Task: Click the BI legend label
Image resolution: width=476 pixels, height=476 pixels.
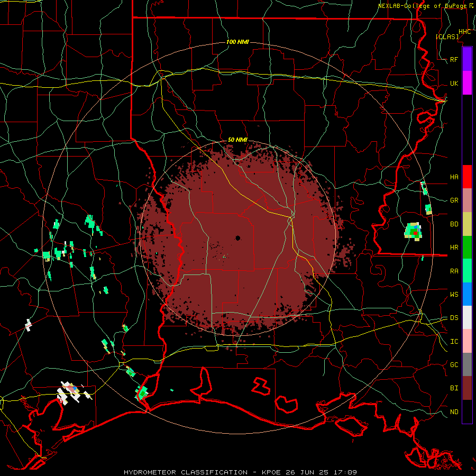Action: tap(454, 388)
